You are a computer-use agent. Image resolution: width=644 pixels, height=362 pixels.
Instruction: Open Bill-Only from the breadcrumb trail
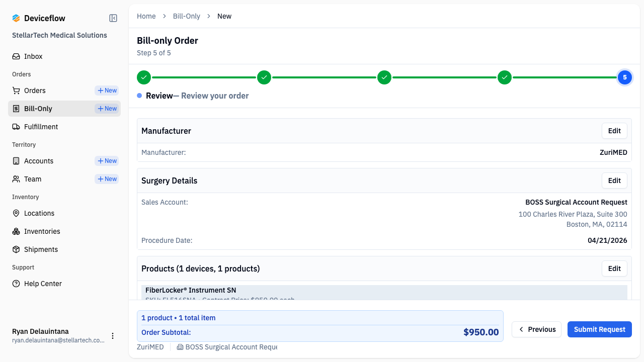pyautogui.click(x=186, y=16)
